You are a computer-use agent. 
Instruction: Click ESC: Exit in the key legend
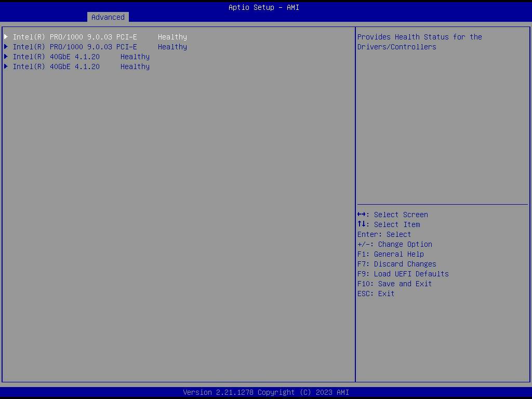click(376, 294)
